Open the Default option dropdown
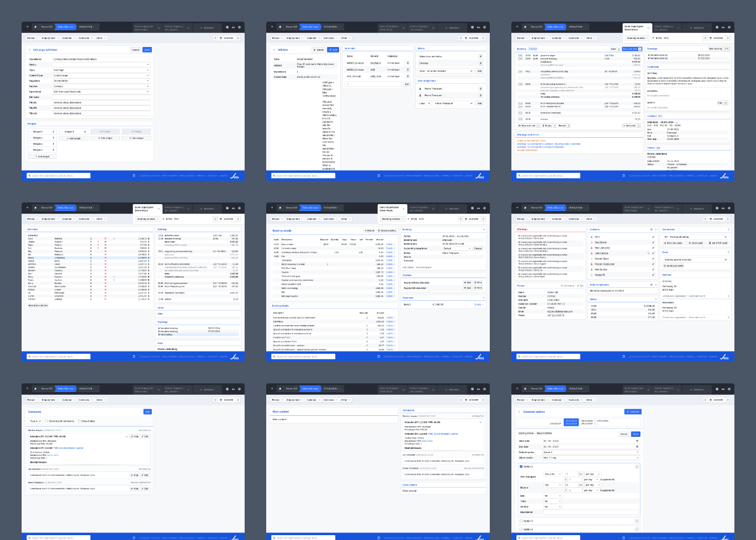This screenshot has width=756, height=540. pyautogui.click(x=591, y=453)
